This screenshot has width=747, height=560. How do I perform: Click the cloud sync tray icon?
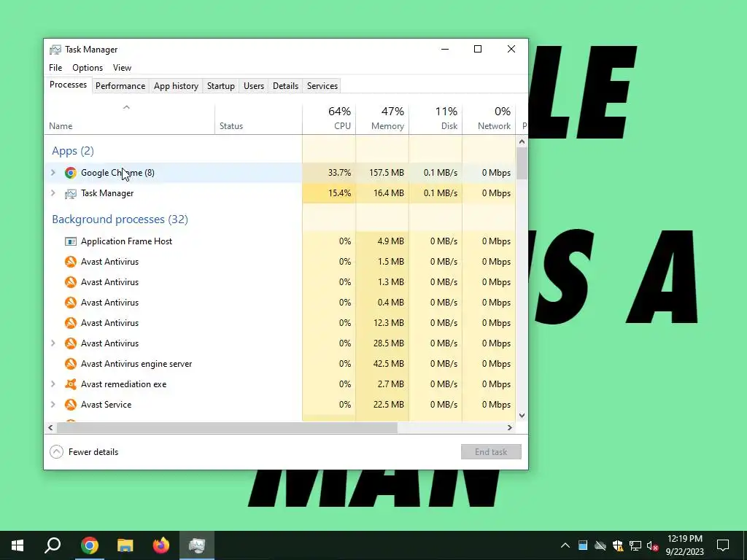600,545
